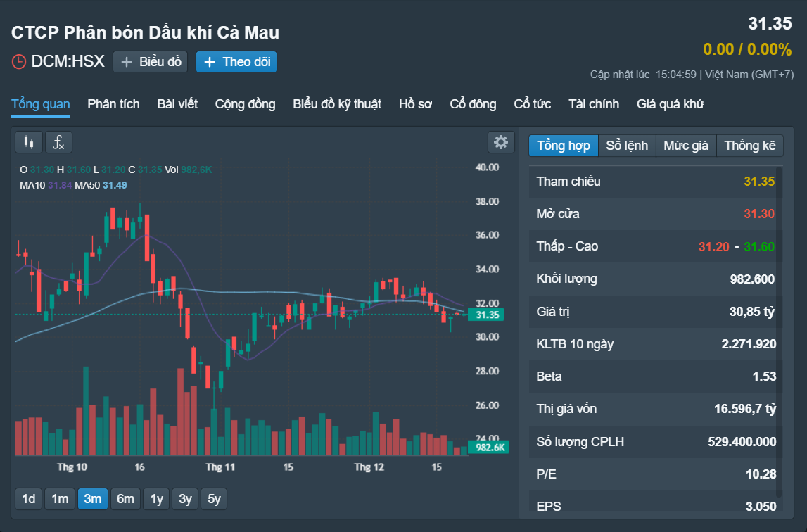This screenshot has height=532, width=807.
Task: Open the Tài chính tab
Action: click(x=593, y=104)
